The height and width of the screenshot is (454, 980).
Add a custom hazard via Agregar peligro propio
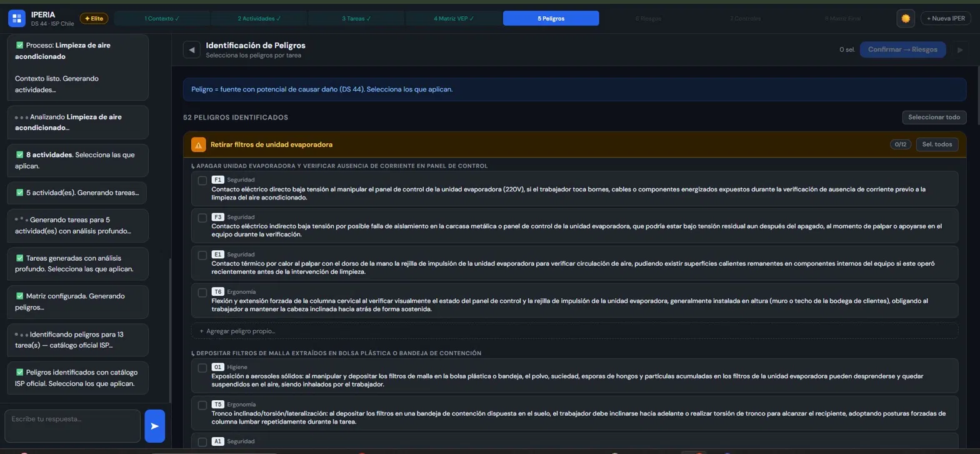click(574, 331)
